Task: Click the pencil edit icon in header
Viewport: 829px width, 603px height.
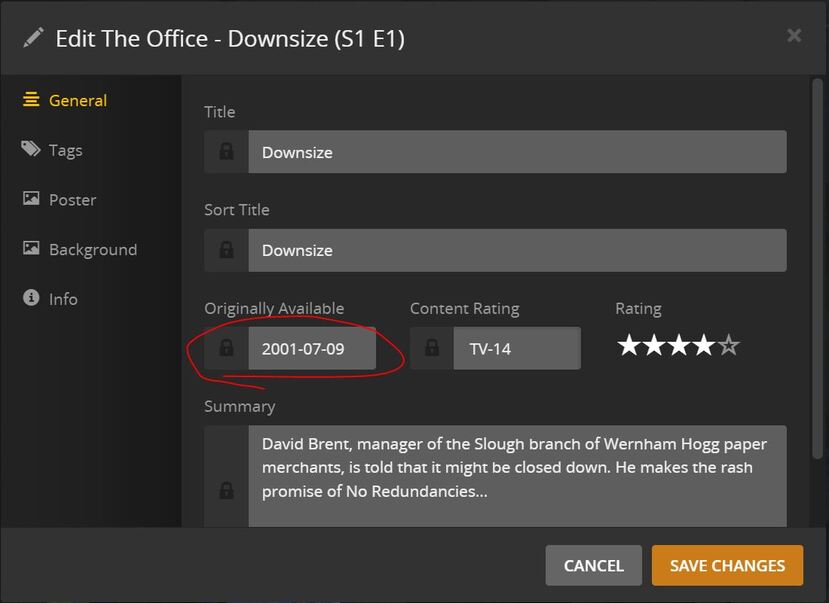Action: [x=33, y=38]
